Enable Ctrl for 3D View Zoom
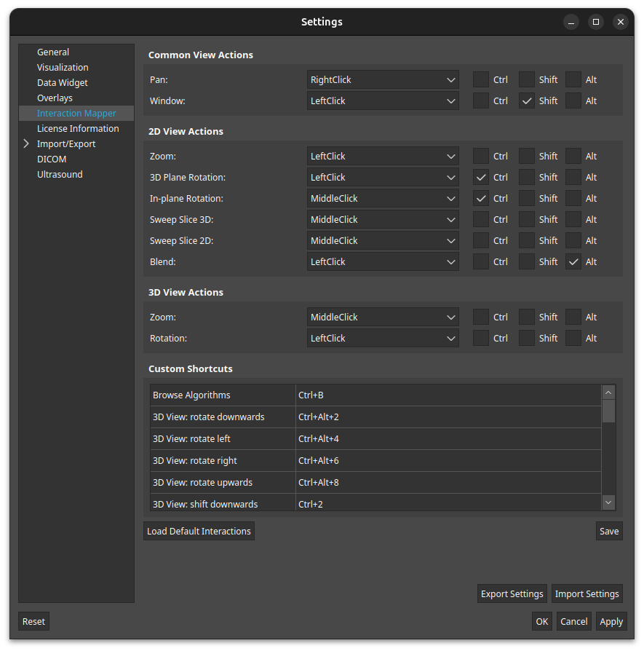Image resolution: width=644 pixels, height=651 pixels. tap(481, 317)
